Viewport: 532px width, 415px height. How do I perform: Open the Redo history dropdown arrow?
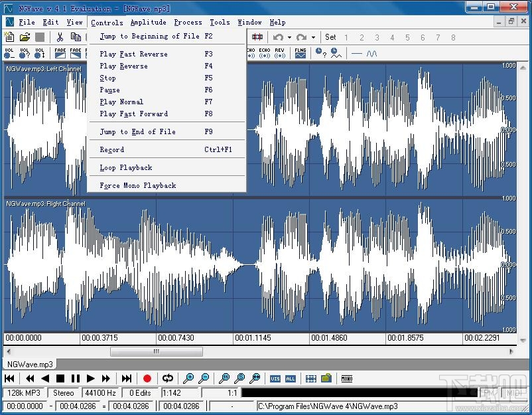tap(313, 37)
